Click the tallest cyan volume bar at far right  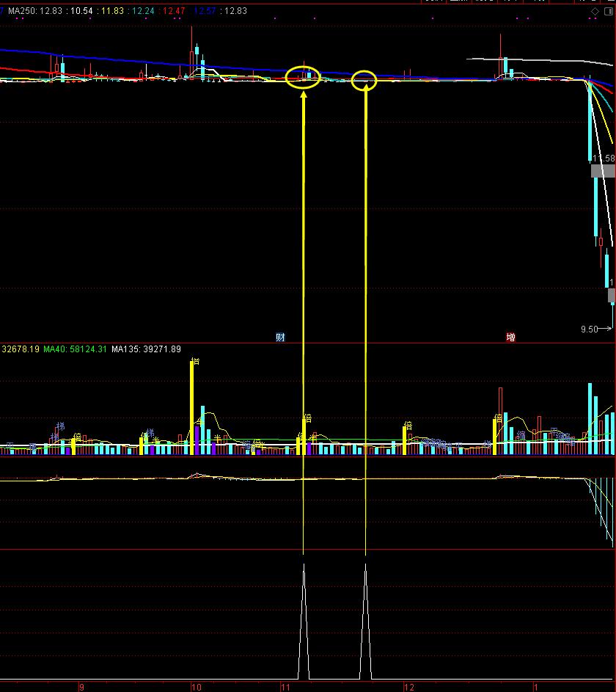590,418
